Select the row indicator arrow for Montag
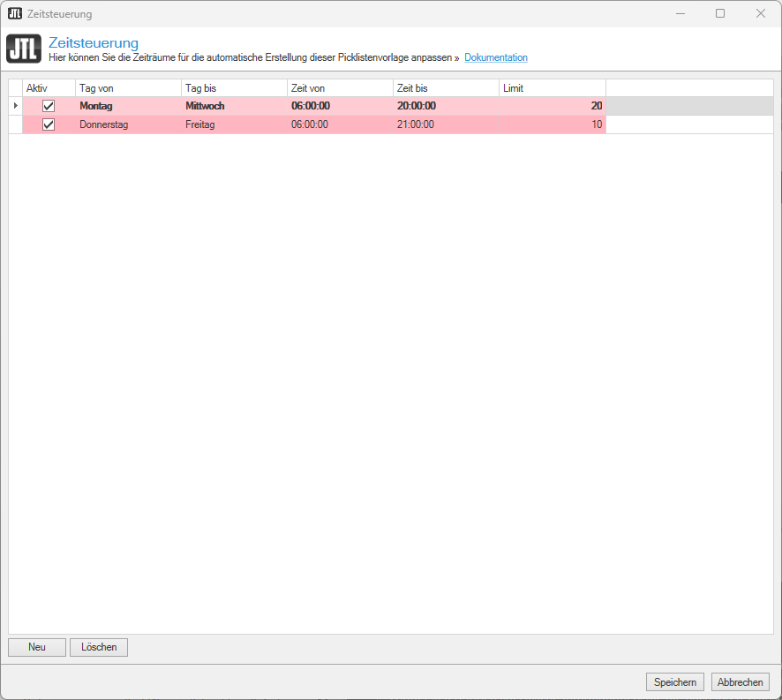 [x=15, y=106]
